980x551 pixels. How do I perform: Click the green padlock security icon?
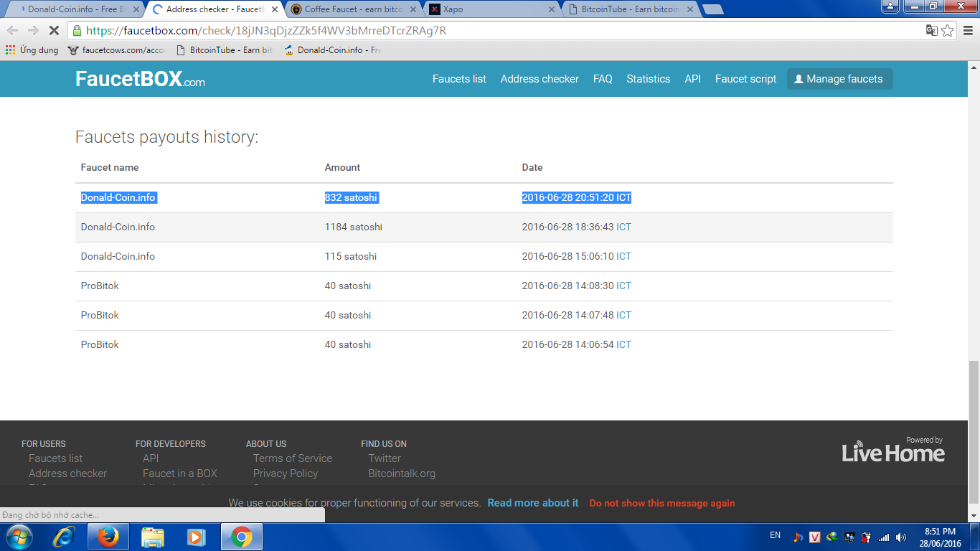pos(77,31)
